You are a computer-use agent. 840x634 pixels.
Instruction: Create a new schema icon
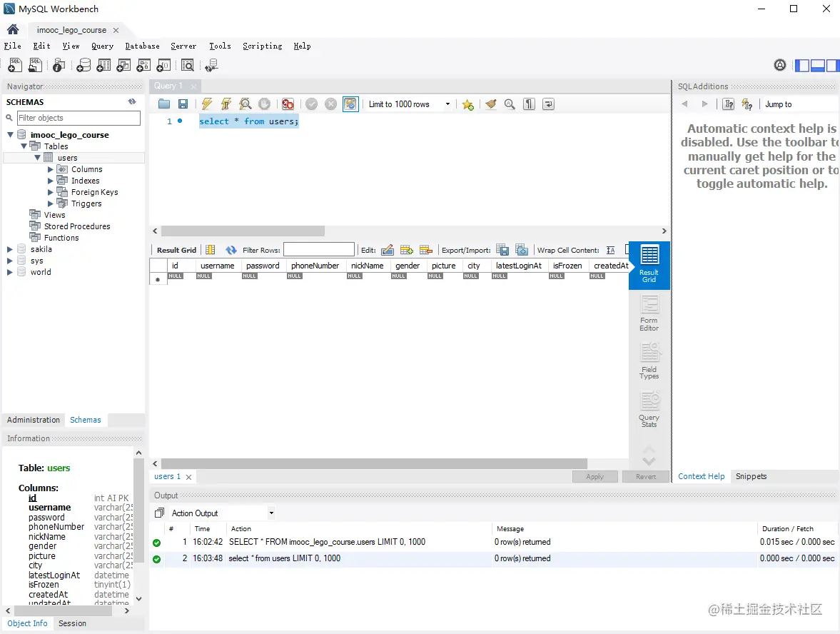84,66
